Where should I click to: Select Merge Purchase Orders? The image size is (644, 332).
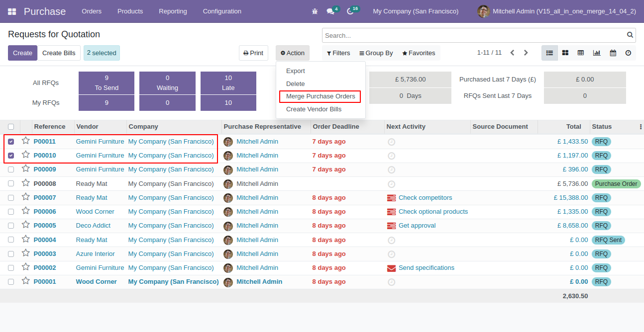(321, 96)
